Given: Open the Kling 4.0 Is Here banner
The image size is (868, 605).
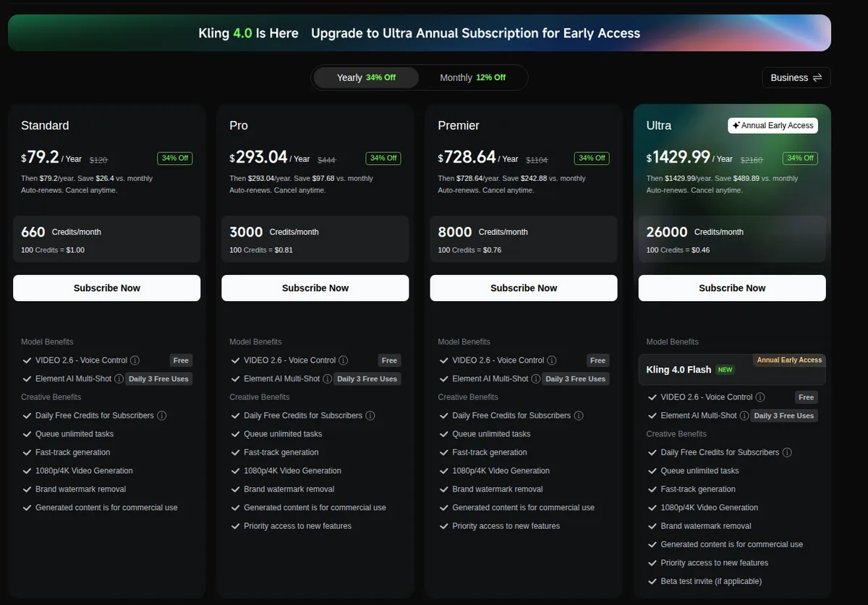Looking at the screenshot, I should pos(420,33).
